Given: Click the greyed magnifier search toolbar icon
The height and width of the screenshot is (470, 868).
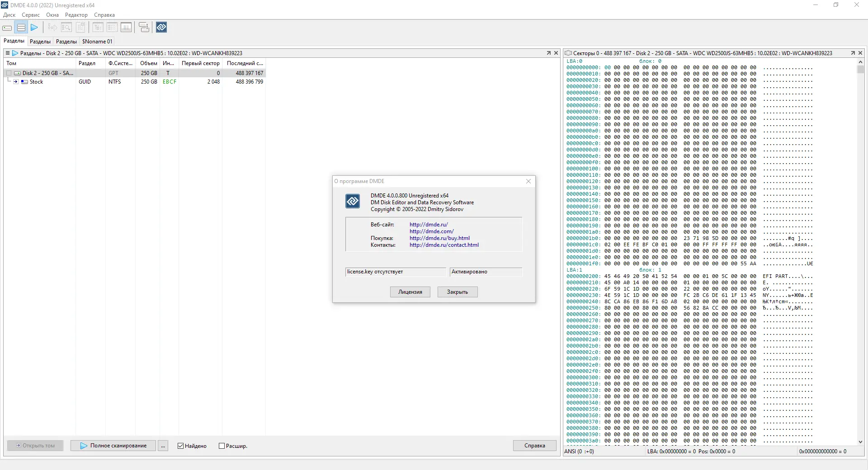Looking at the screenshot, I should pos(66,28).
